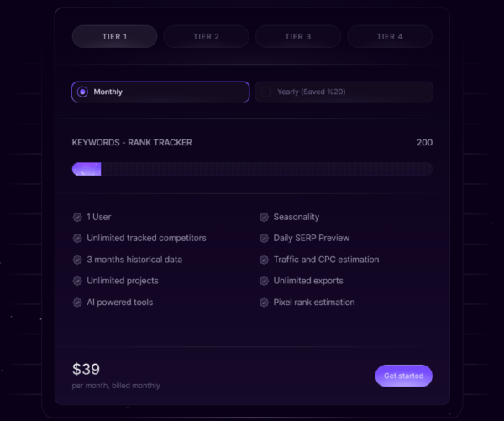Select the Monthly billing radio option

[x=82, y=92]
